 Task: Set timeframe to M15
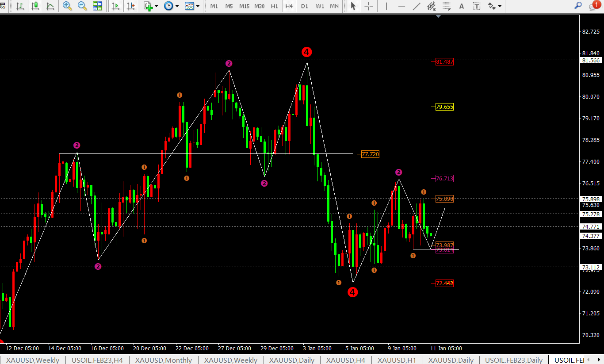pyautogui.click(x=244, y=6)
